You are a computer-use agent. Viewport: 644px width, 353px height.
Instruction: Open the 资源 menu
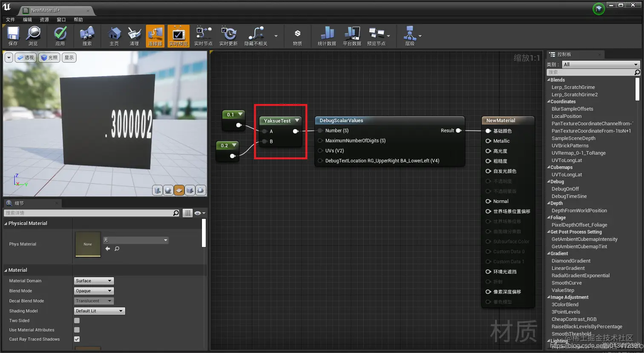click(44, 20)
